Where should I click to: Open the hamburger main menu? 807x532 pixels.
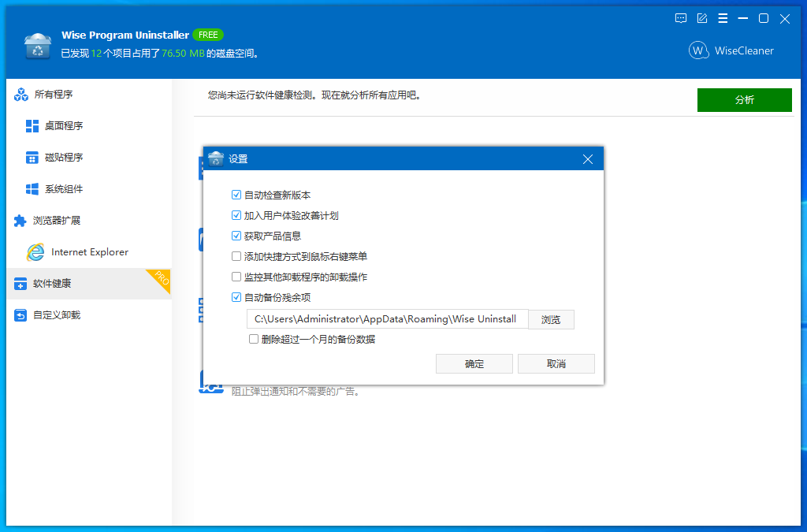(723, 18)
